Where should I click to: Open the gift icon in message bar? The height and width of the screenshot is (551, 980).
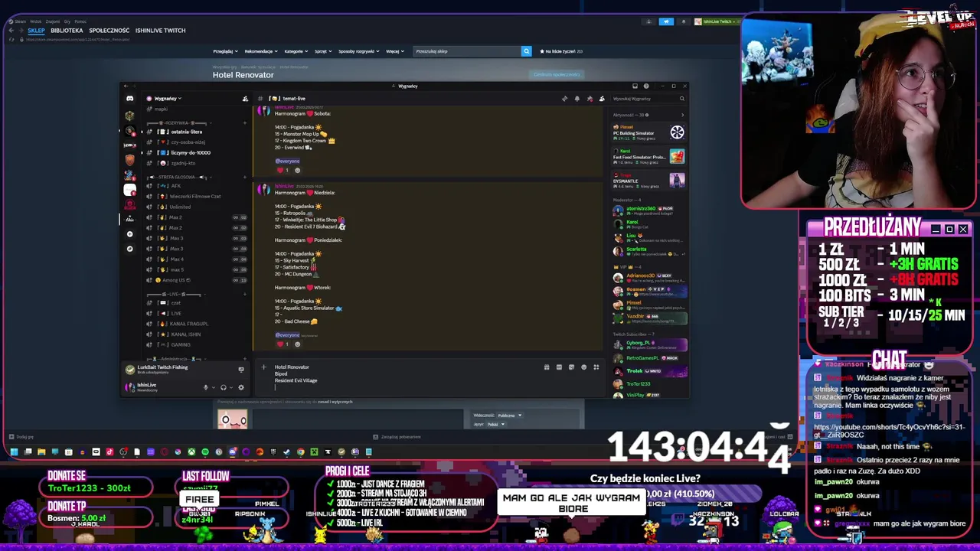tap(547, 367)
